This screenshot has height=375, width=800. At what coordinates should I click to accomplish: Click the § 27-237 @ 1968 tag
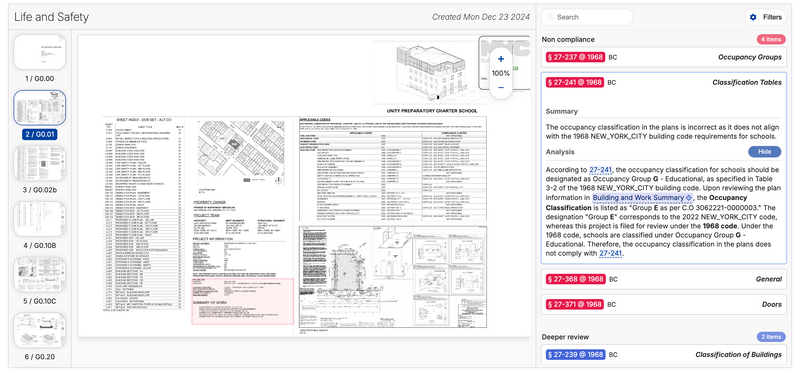click(x=575, y=57)
